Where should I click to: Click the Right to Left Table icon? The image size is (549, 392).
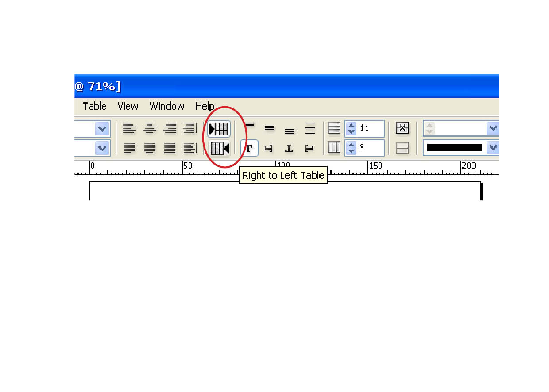point(219,148)
